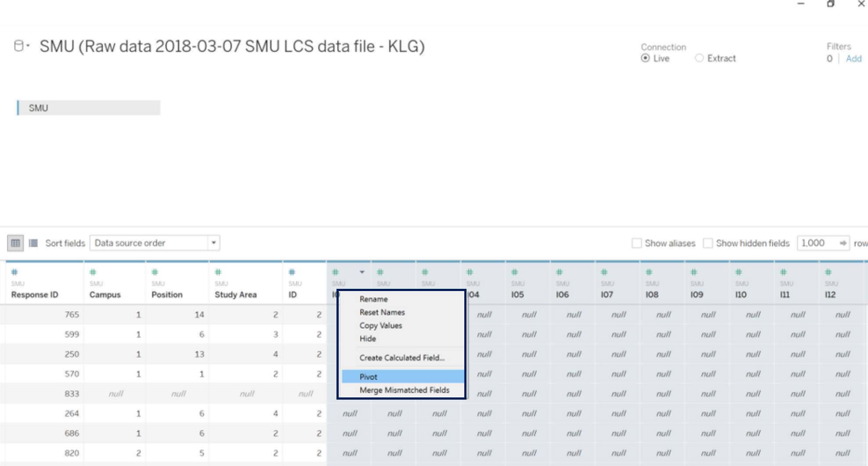Select the Extract connection option
Viewport: 868px width, 466px height.
(x=699, y=58)
